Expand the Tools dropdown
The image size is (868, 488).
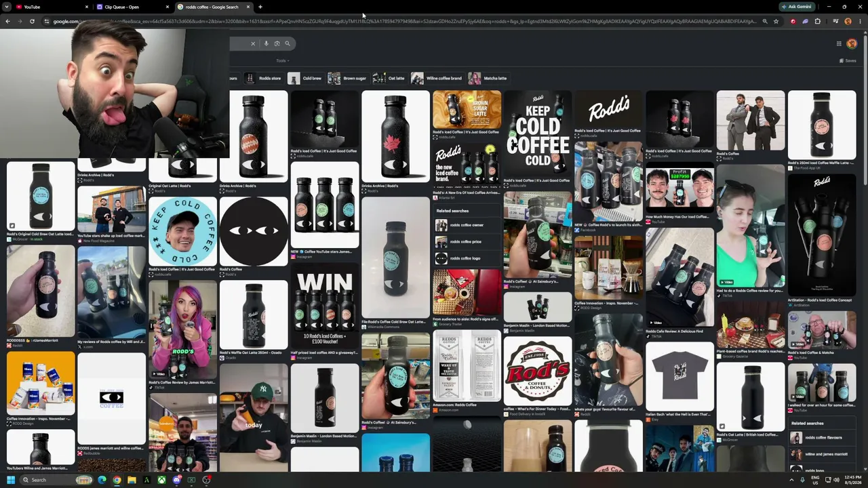click(x=283, y=60)
